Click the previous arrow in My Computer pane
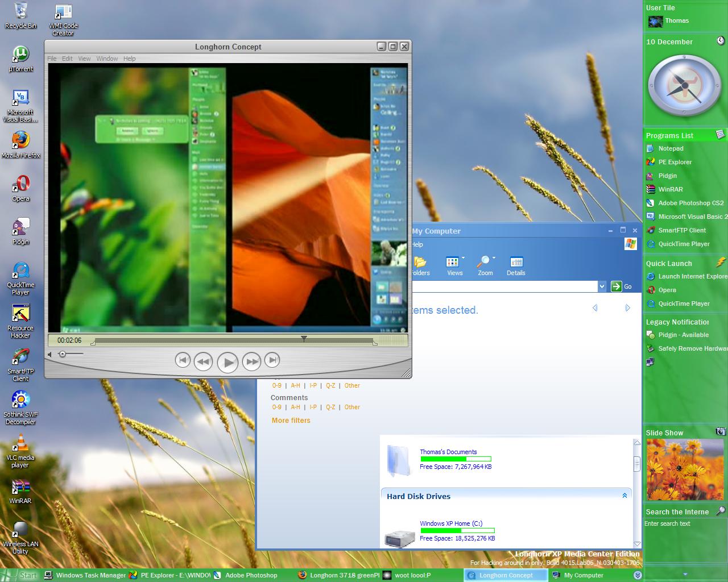 tap(595, 308)
